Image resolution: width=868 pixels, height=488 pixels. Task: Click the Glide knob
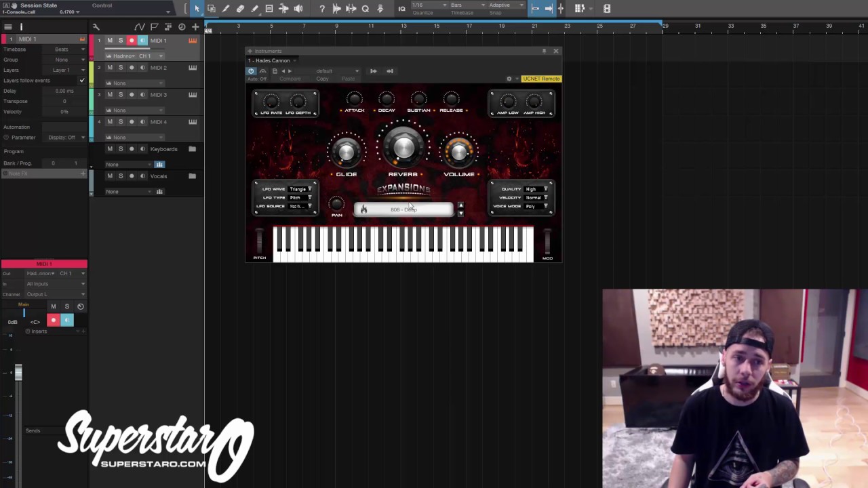point(347,151)
